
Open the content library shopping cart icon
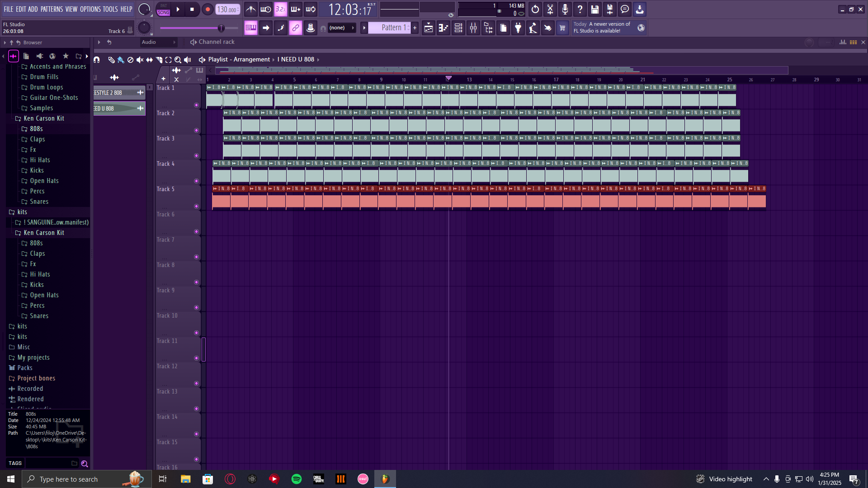click(562, 28)
